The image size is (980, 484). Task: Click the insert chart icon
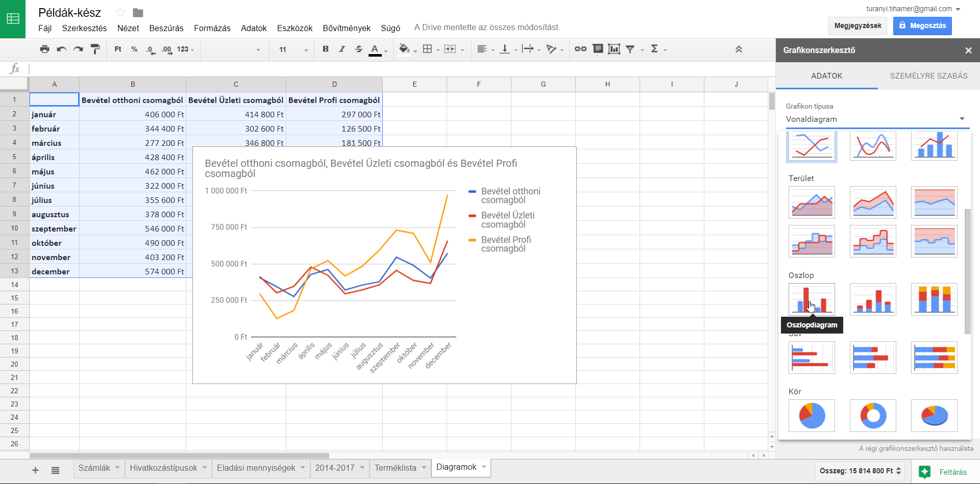[x=614, y=49]
